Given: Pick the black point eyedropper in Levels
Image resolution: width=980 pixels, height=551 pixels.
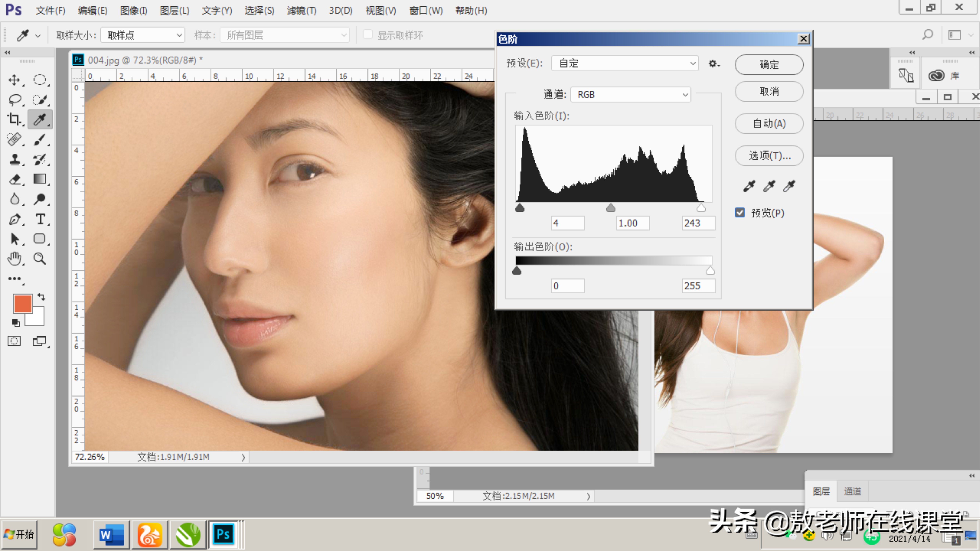Looking at the screenshot, I should coord(749,186).
